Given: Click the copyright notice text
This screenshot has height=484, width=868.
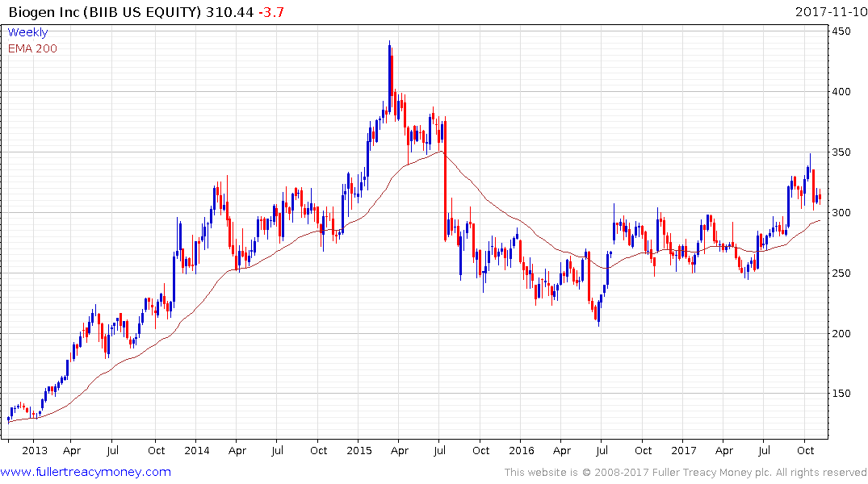Looking at the screenshot, I should [x=686, y=473].
